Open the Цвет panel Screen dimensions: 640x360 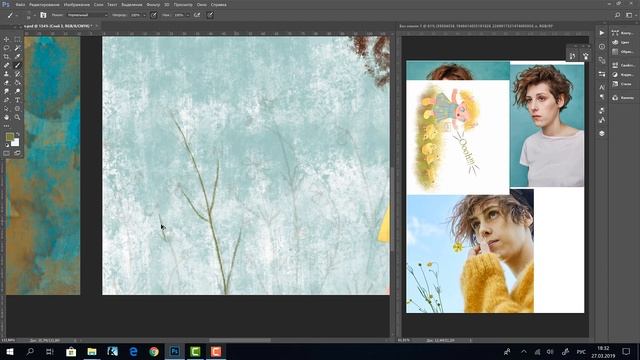pyautogui.click(x=622, y=42)
